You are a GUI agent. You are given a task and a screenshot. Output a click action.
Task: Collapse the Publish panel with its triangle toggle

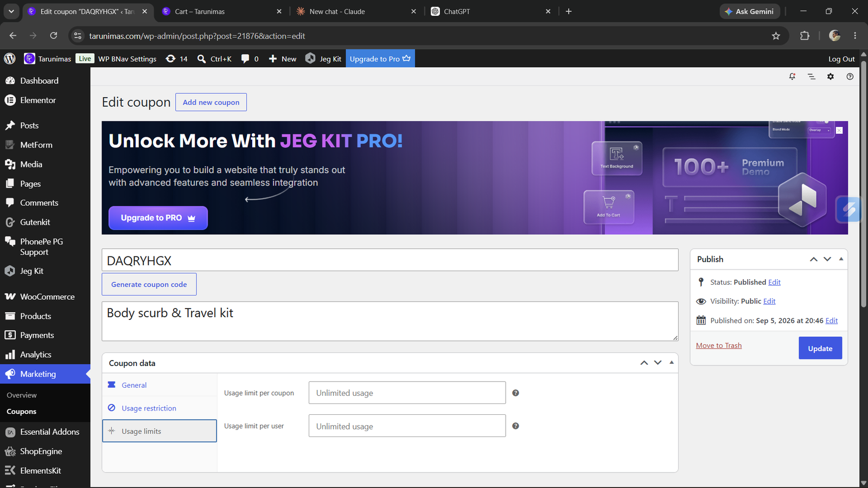point(841,259)
